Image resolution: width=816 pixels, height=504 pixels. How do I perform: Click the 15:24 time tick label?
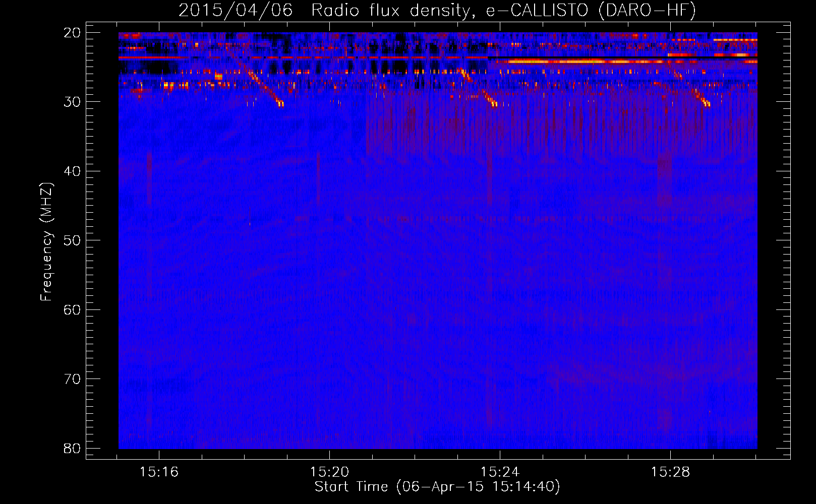pyautogui.click(x=500, y=472)
